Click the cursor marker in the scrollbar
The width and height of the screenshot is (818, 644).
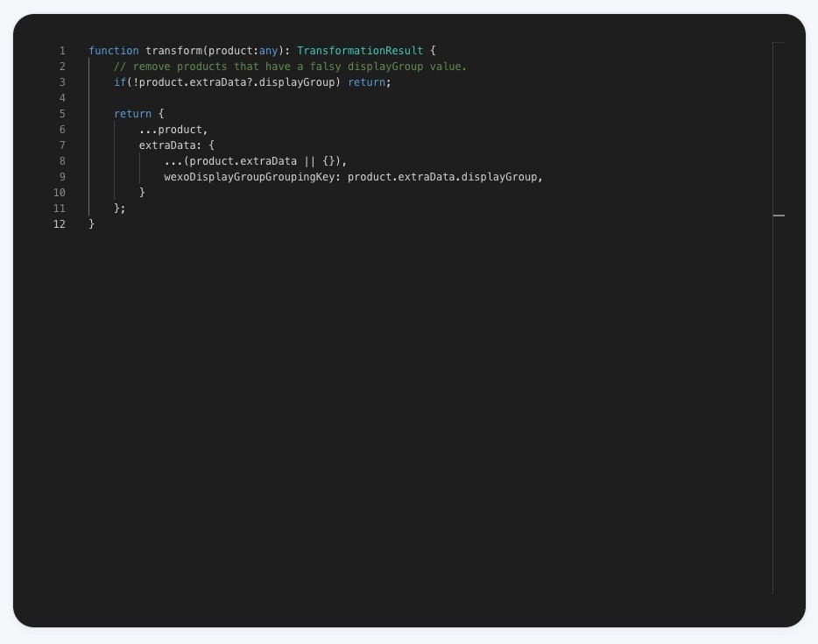pyautogui.click(x=779, y=215)
